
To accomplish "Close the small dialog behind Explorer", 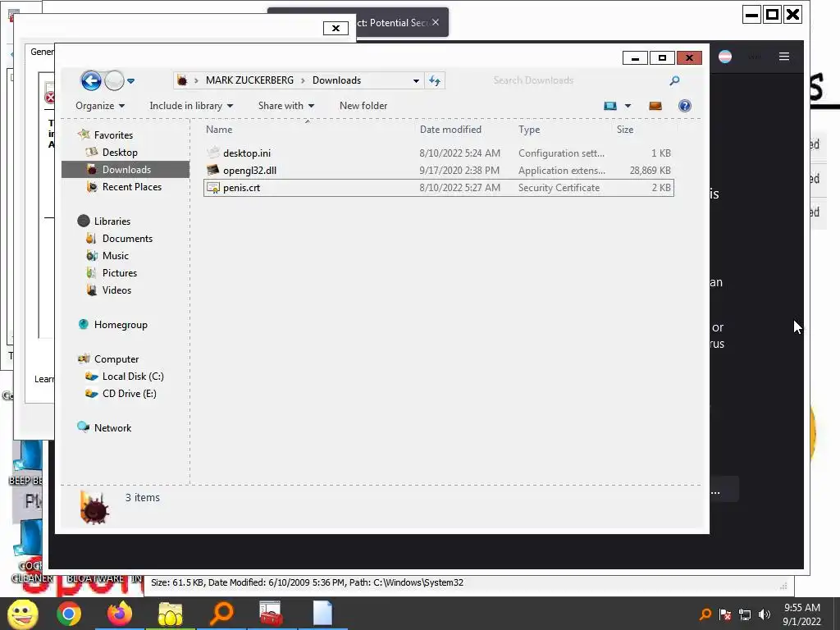I will (x=336, y=29).
